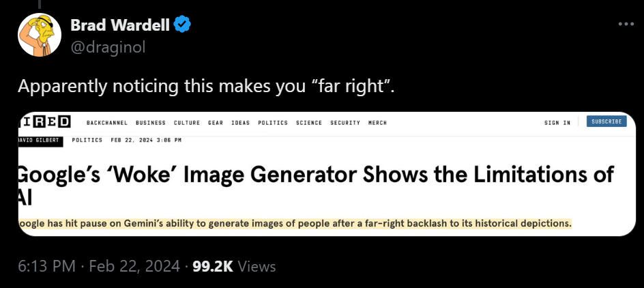Open Brad Wardell's profile avatar
Viewport: 644px width, 288px height.
40,35
